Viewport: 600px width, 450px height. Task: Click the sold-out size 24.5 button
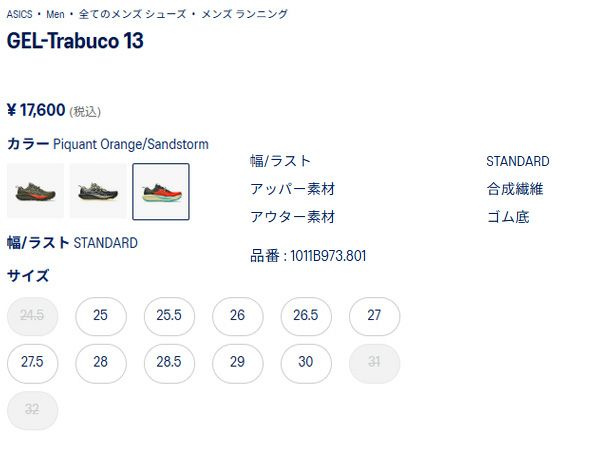33,316
